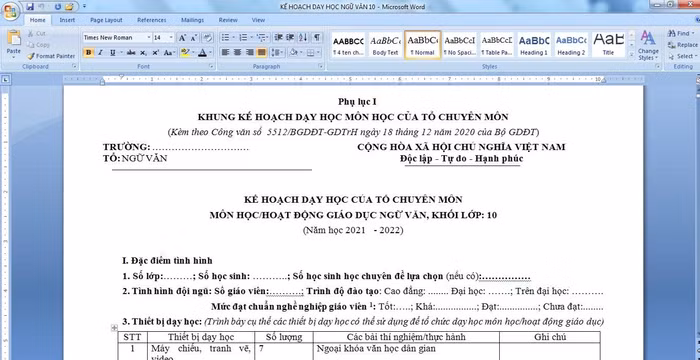Save document via Quick Access toolbar
700x360 pixels.
point(30,7)
